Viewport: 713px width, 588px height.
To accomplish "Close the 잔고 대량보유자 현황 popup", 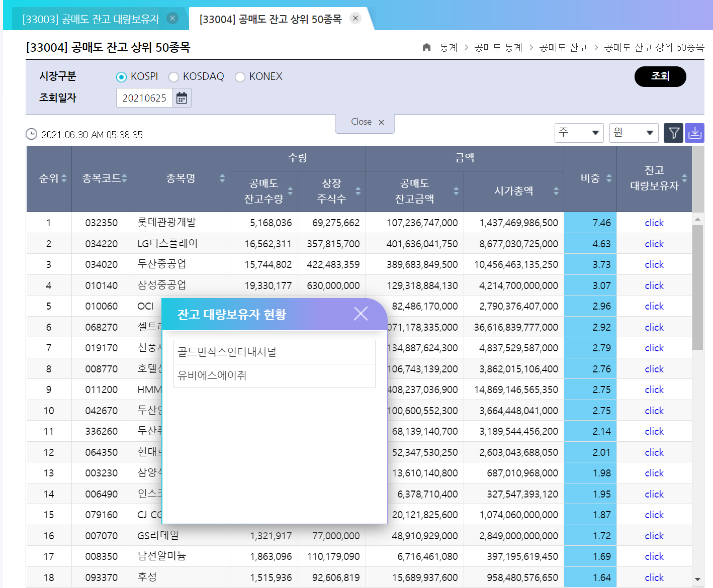I will tap(361, 314).
